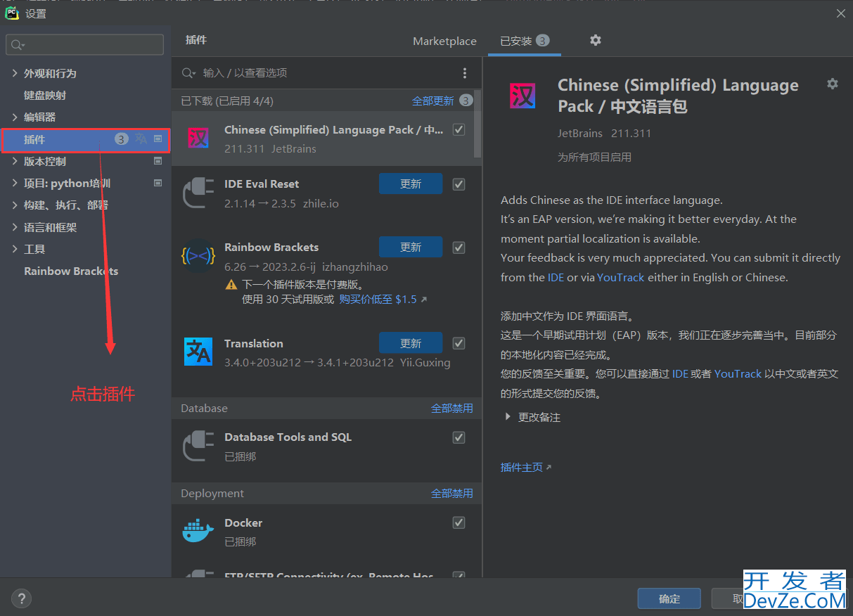The image size is (853, 616).
Task: Click the Translation plugin icon
Action: (x=198, y=352)
